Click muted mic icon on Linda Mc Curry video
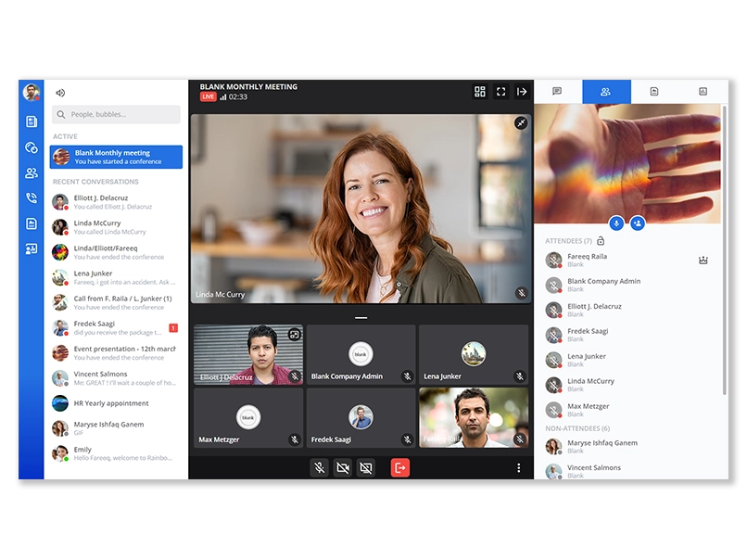The width and height of the screenshot is (747, 560). [522, 293]
